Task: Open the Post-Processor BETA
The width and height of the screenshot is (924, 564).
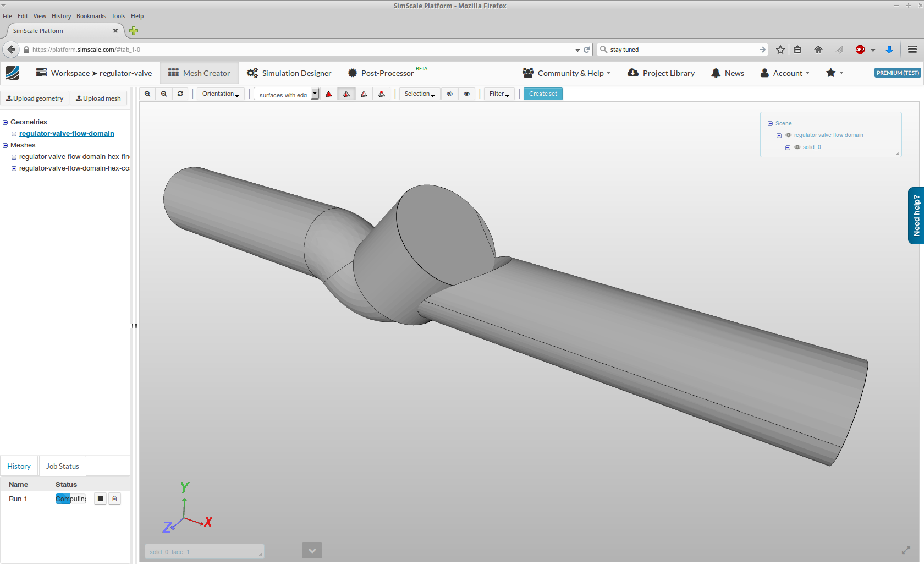Action: coord(386,73)
